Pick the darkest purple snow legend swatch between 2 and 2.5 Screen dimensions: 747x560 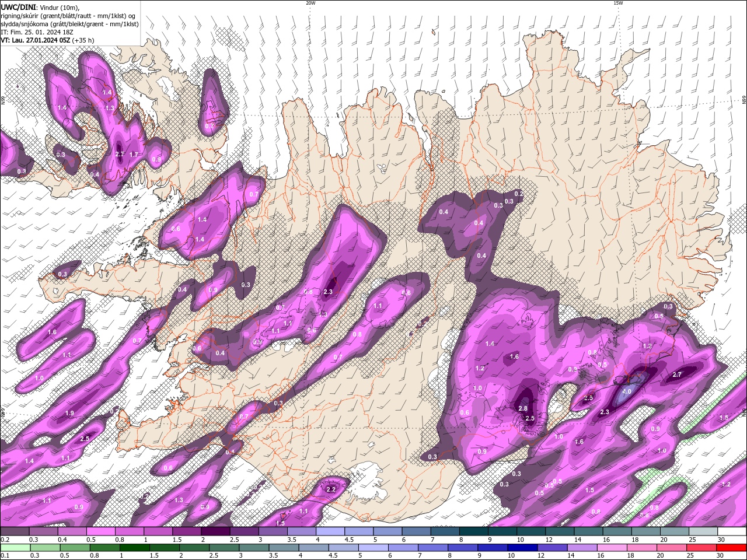pyautogui.click(x=215, y=531)
